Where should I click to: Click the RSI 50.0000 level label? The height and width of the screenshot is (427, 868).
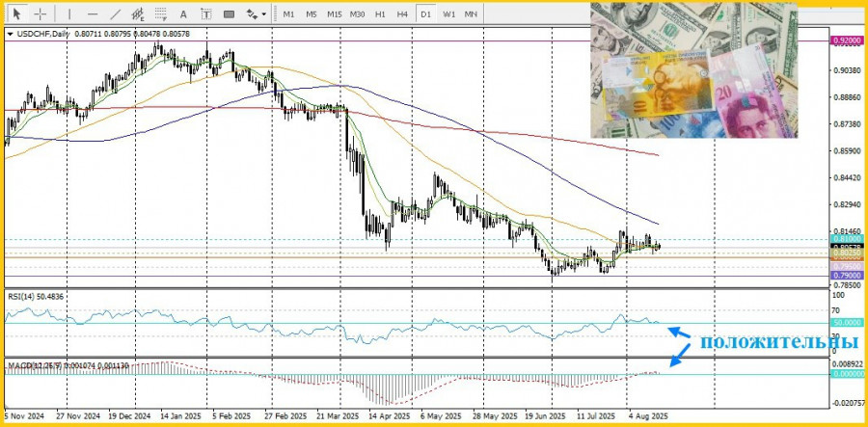[x=847, y=322]
